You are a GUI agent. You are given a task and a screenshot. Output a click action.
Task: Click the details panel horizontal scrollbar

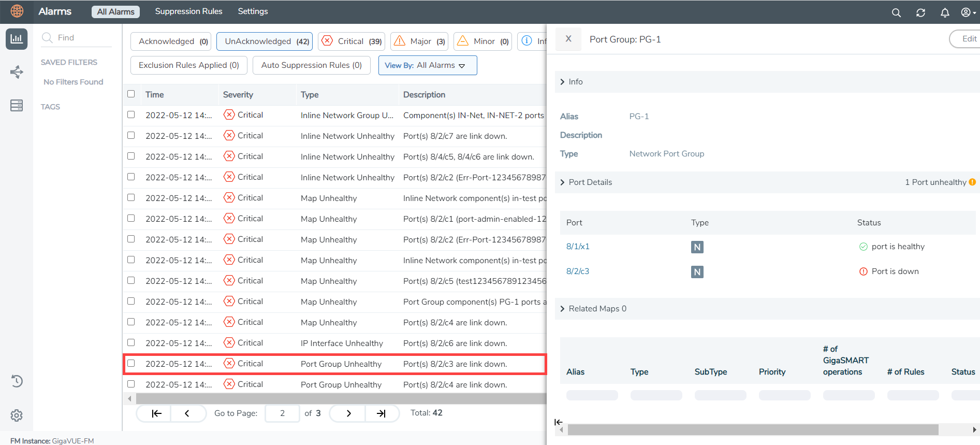753,430
